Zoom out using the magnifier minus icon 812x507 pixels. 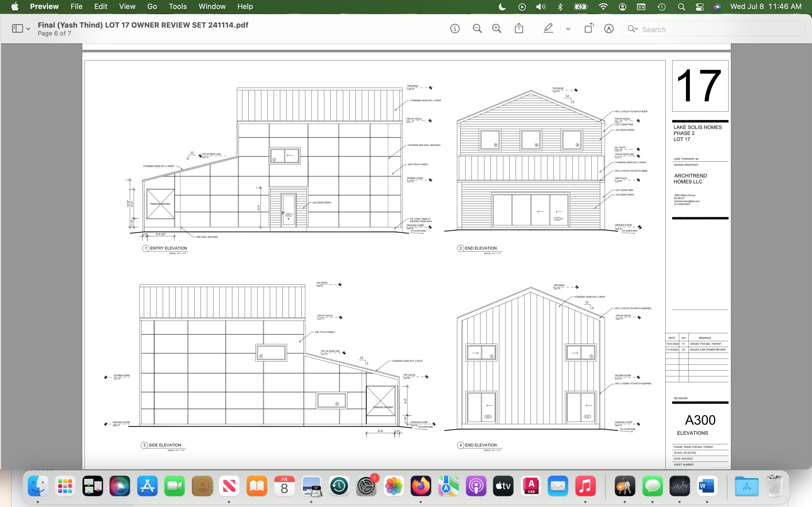click(x=477, y=29)
